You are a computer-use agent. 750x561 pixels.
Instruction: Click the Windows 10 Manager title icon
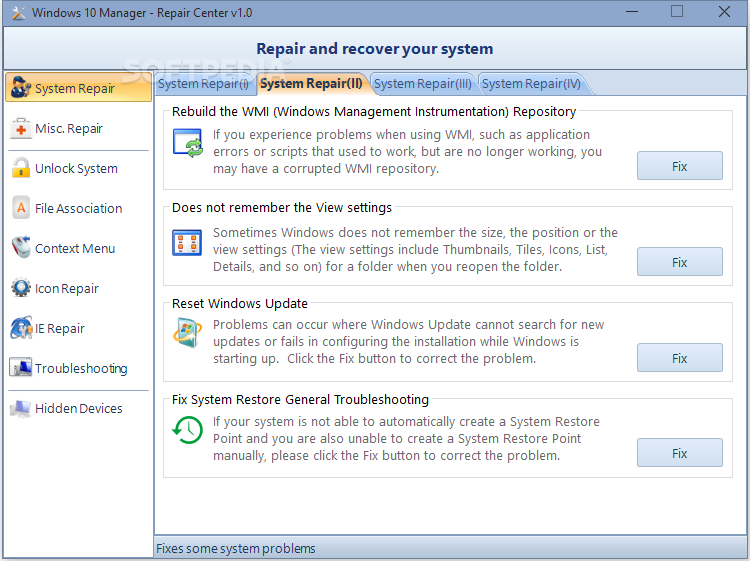(x=18, y=13)
